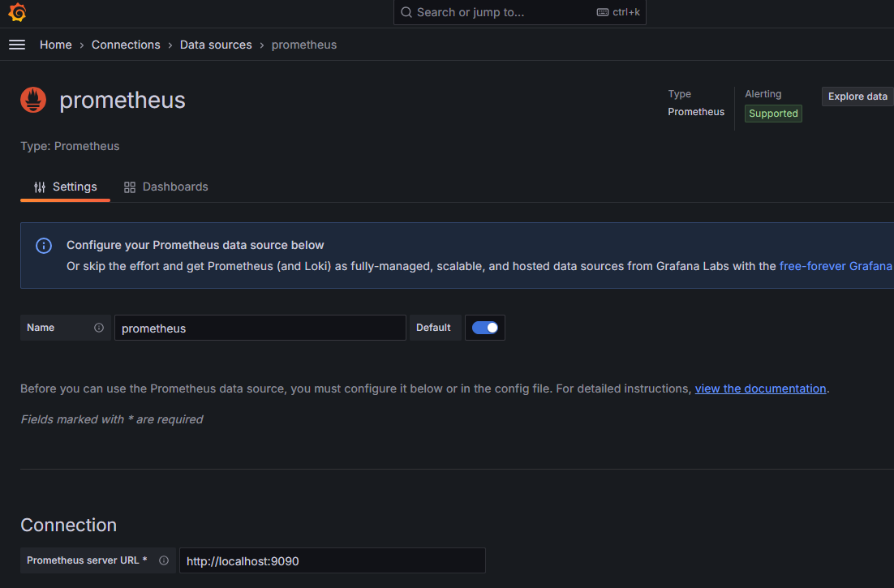Click the ctrl+k shortcut hint

626,12
